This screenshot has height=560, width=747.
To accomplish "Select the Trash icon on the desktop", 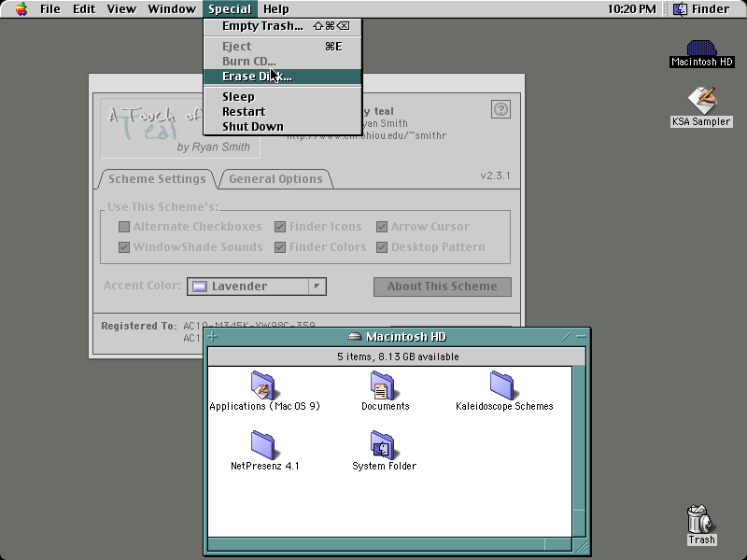I will (x=701, y=519).
